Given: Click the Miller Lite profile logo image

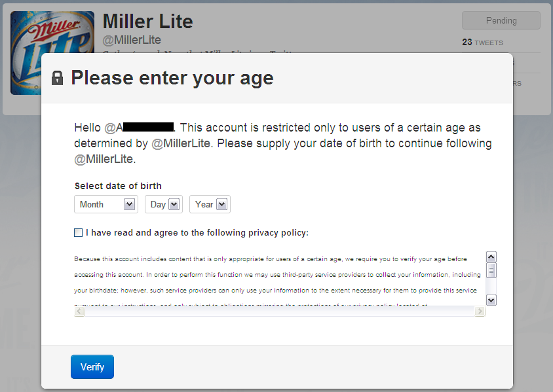Looking at the screenshot, I should pos(52,53).
